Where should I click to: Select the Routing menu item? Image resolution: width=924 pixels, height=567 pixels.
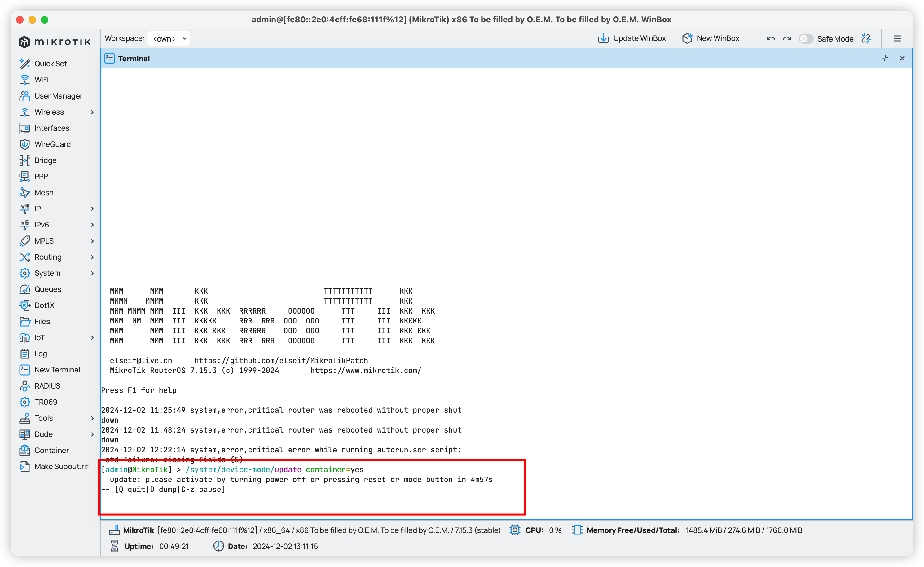click(48, 257)
